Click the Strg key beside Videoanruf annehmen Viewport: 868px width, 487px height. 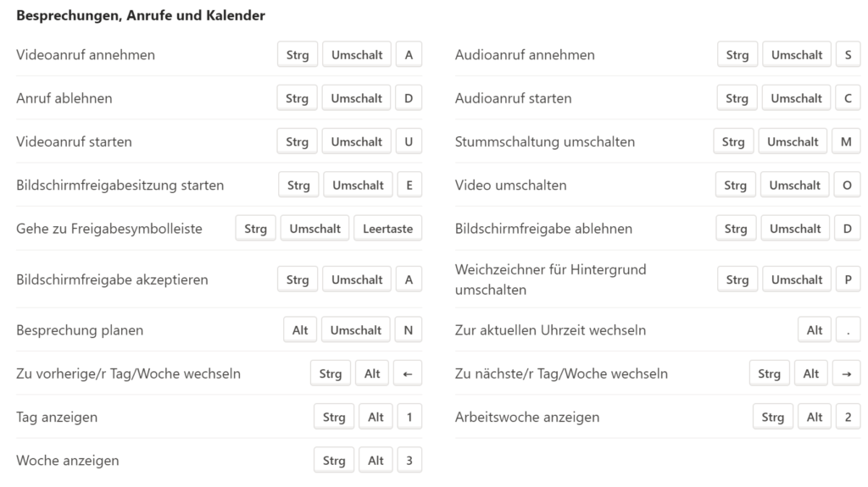coord(298,55)
